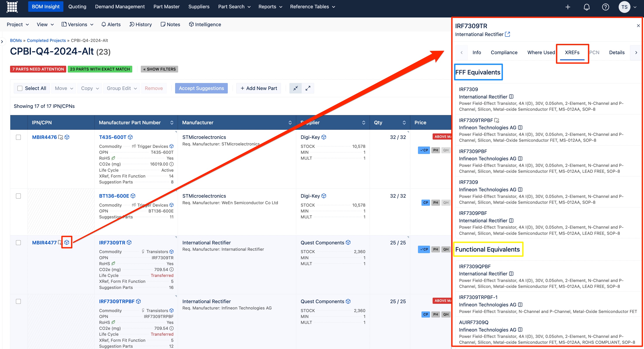The height and width of the screenshot is (349, 644).
Task: Check the BT136-600E row checkbox
Action: pos(18,196)
